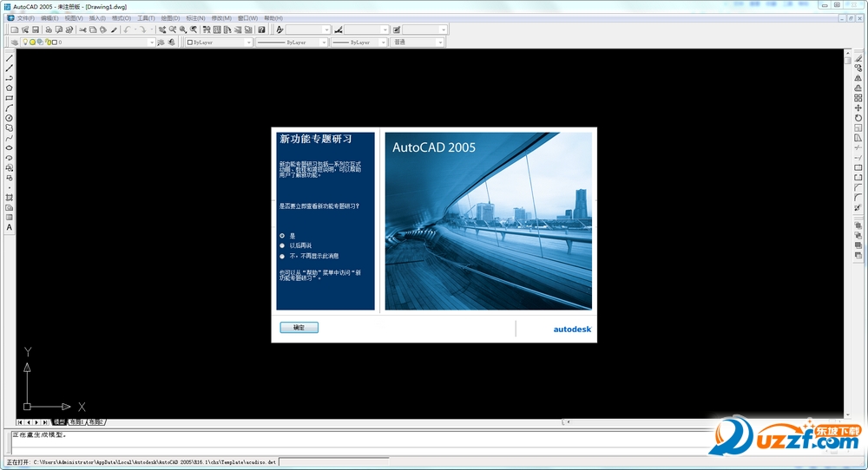Select the Line draw tool
The image size is (868, 470).
[10, 58]
